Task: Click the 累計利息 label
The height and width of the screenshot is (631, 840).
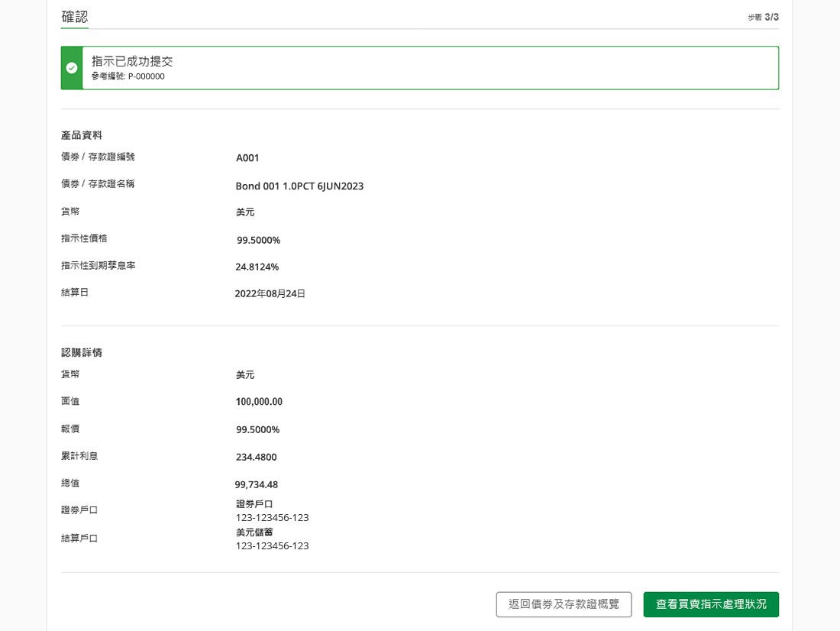Action: click(x=79, y=456)
